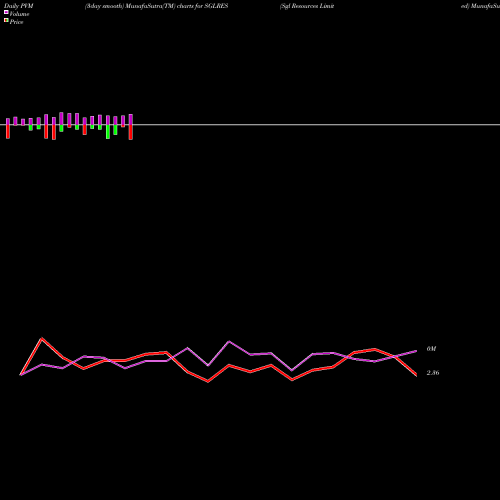Click the first peak of the red price line
Image resolution: width=500 pixels, height=500 pixels.
pyautogui.click(x=42, y=339)
